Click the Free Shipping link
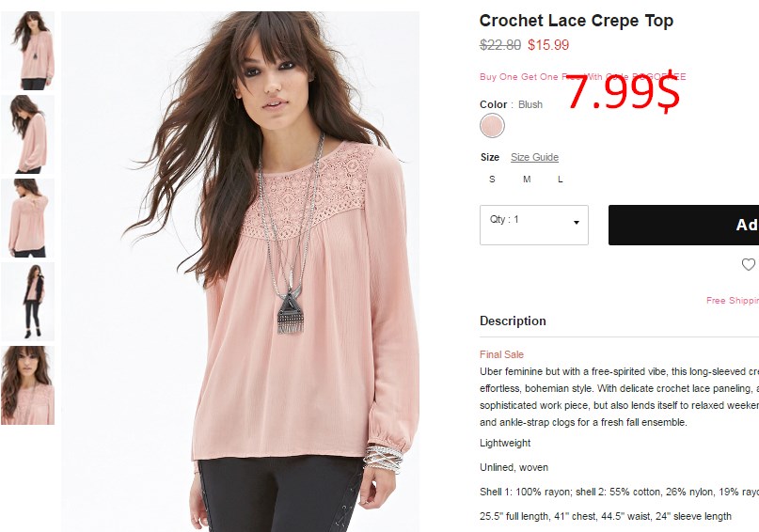Viewport: 759px width, 532px height. [x=733, y=301]
